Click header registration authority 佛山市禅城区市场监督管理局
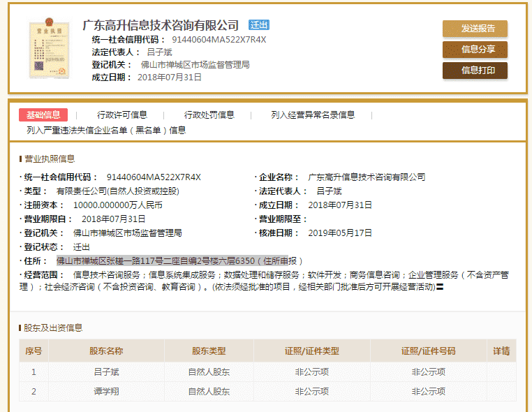This screenshot has height=412, width=532. coord(195,65)
